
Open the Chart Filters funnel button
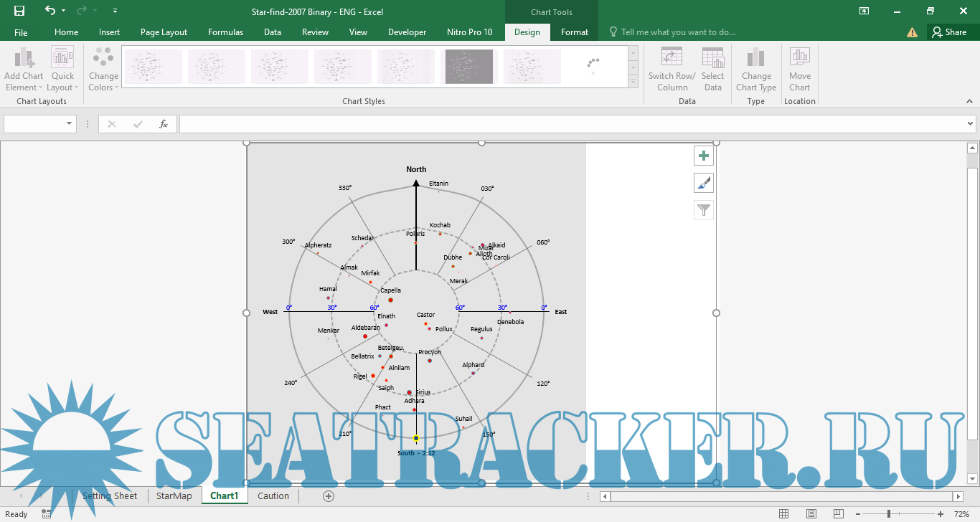pos(704,210)
